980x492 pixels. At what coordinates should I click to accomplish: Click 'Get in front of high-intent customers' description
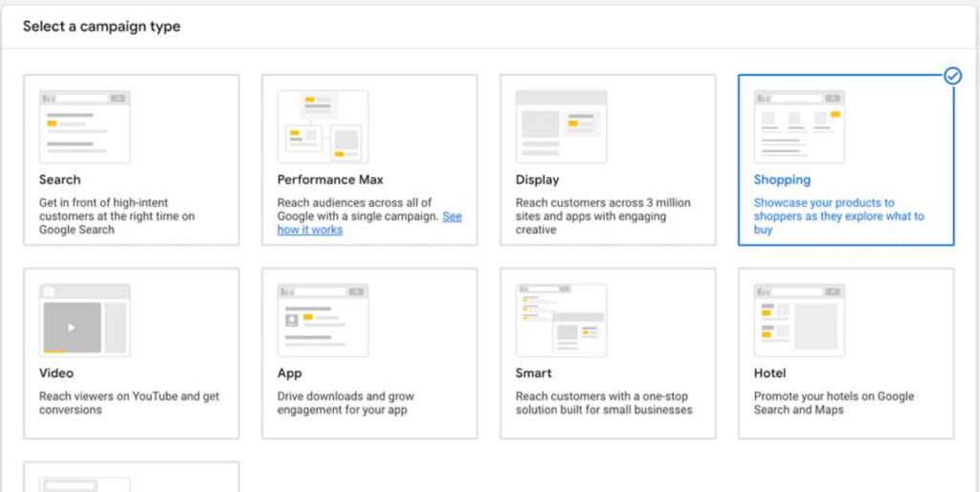point(117,216)
